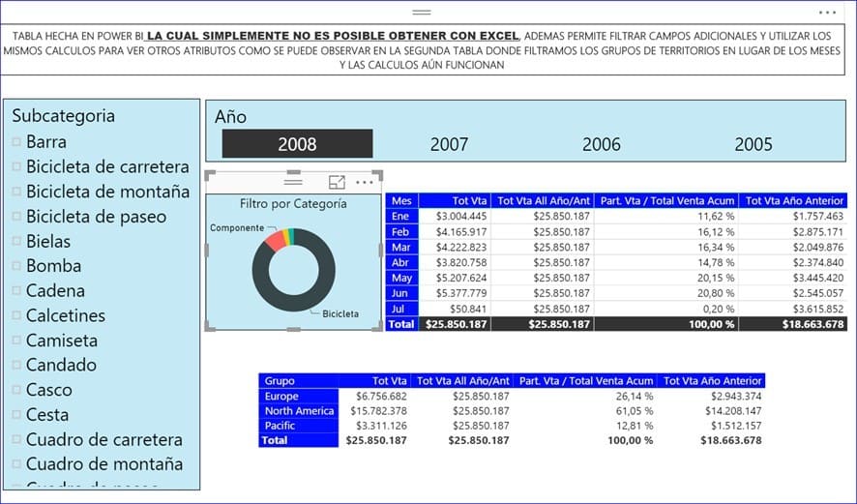Switch the Año slicer to 2006
The height and width of the screenshot is (504, 857).
click(601, 144)
